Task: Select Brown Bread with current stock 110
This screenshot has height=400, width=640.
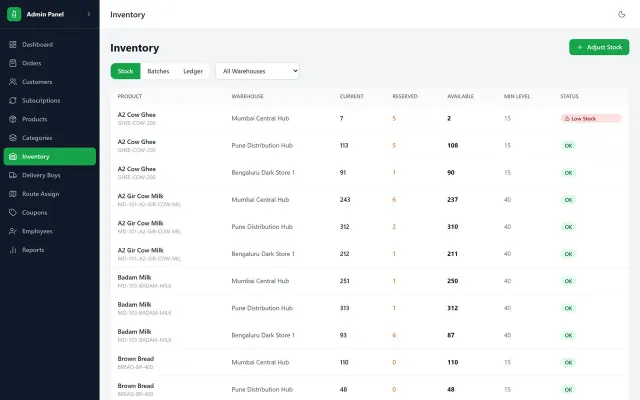Action: tap(369, 362)
